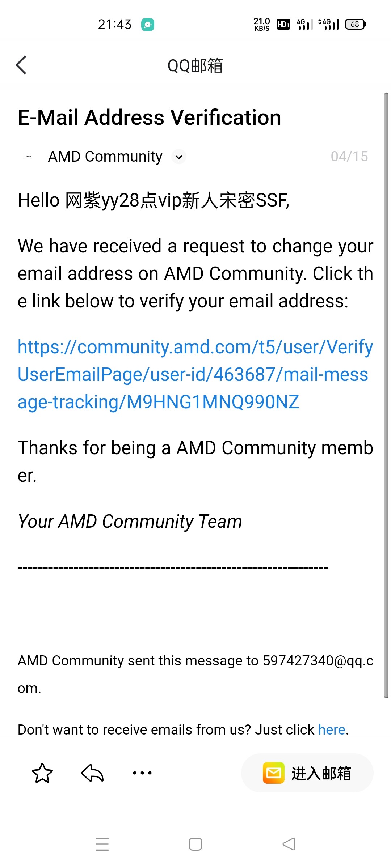Tap the E-Mail Address Verification subject
The height and width of the screenshot is (868, 391).
click(x=150, y=118)
